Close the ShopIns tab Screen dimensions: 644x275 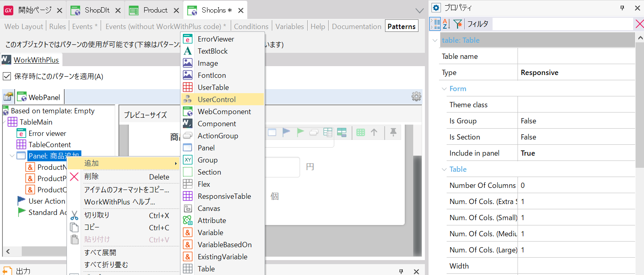coord(241,10)
